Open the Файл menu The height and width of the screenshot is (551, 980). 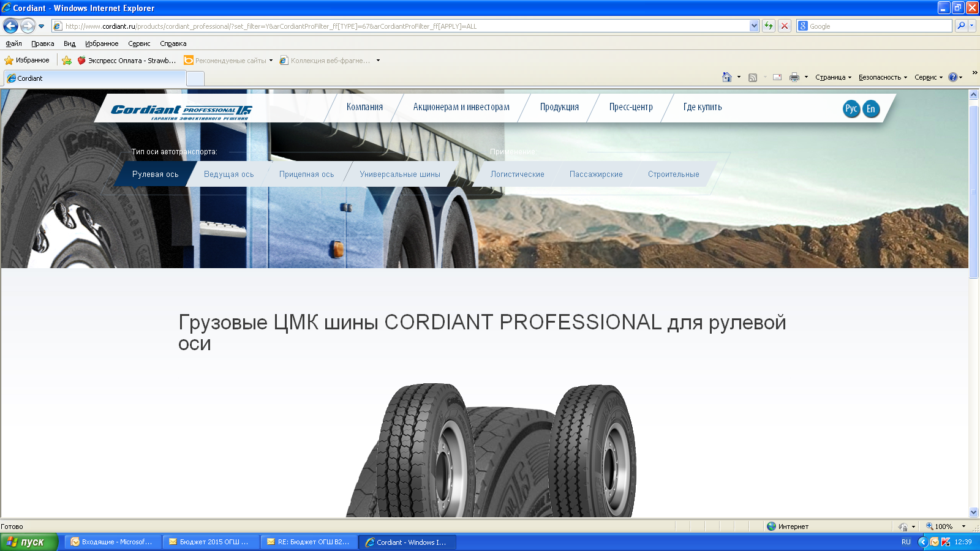click(13, 43)
